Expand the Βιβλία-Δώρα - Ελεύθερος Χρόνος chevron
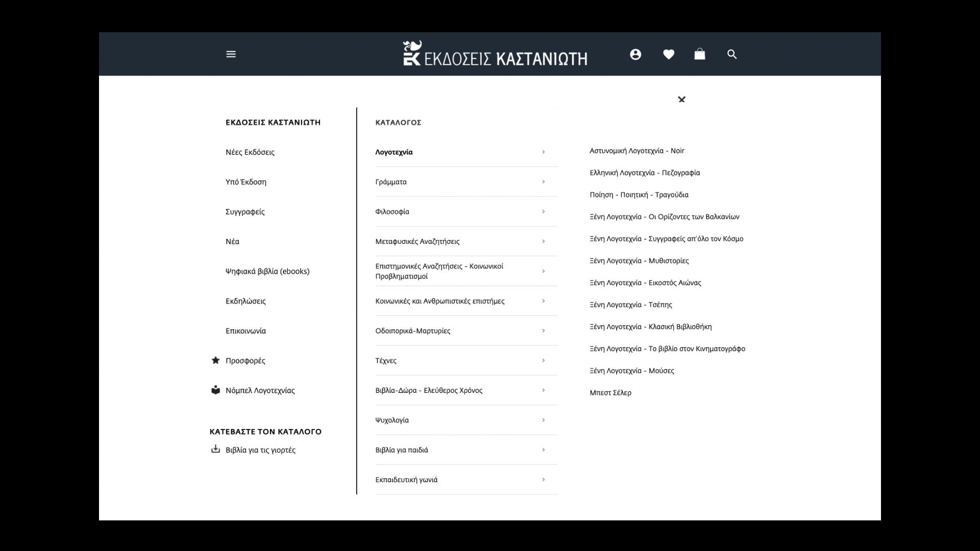This screenshot has width=980, height=551. point(543,390)
